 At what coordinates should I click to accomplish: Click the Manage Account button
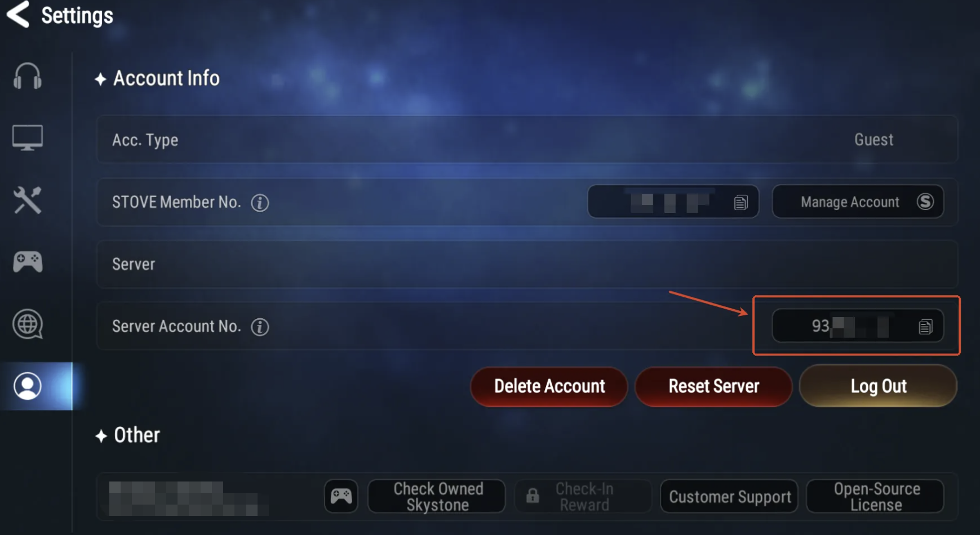[x=858, y=202]
